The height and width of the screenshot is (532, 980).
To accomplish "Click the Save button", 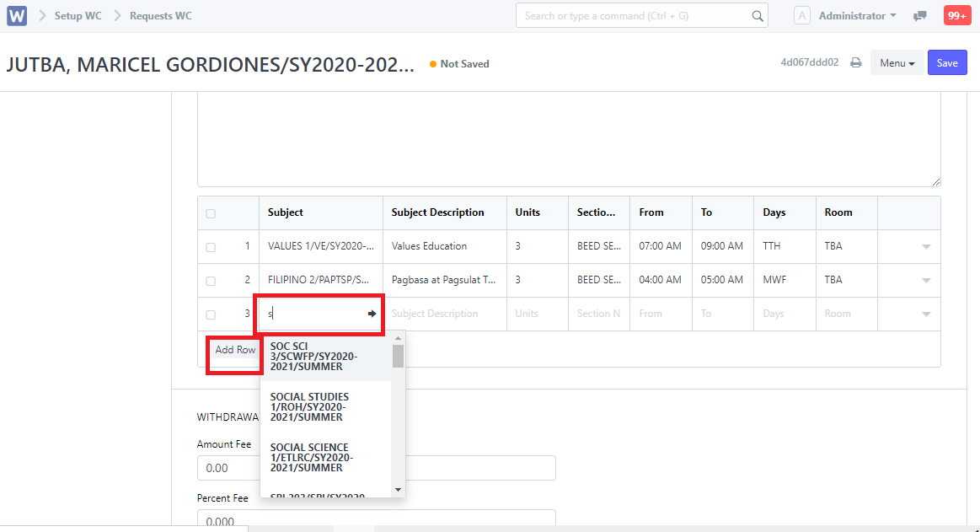I will point(947,63).
